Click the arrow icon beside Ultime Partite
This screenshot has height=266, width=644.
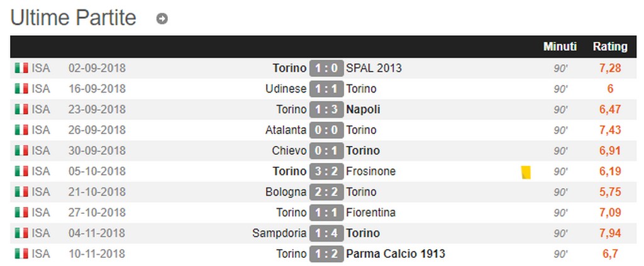(x=162, y=19)
